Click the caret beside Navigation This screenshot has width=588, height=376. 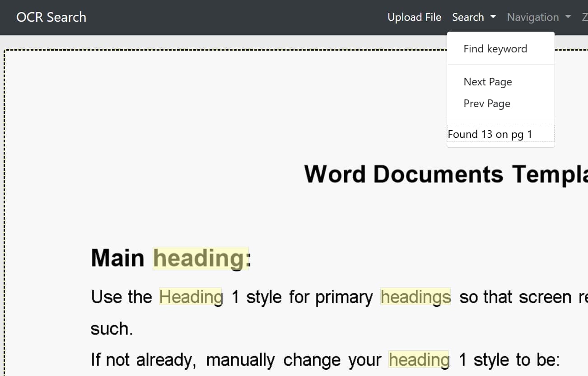coord(567,17)
